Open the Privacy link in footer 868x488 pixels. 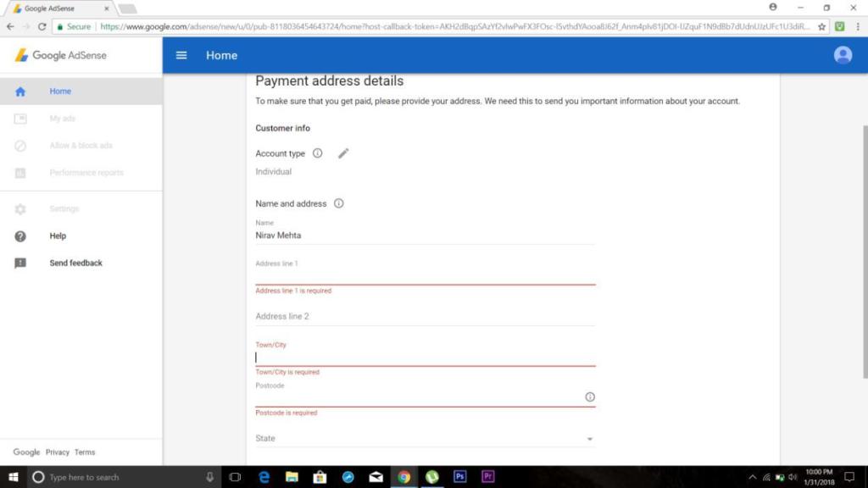[58, 452]
